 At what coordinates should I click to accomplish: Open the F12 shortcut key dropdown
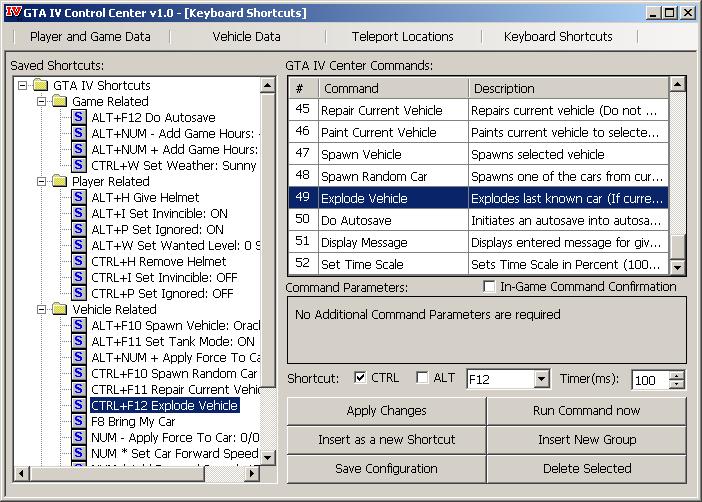pyautogui.click(x=541, y=380)
